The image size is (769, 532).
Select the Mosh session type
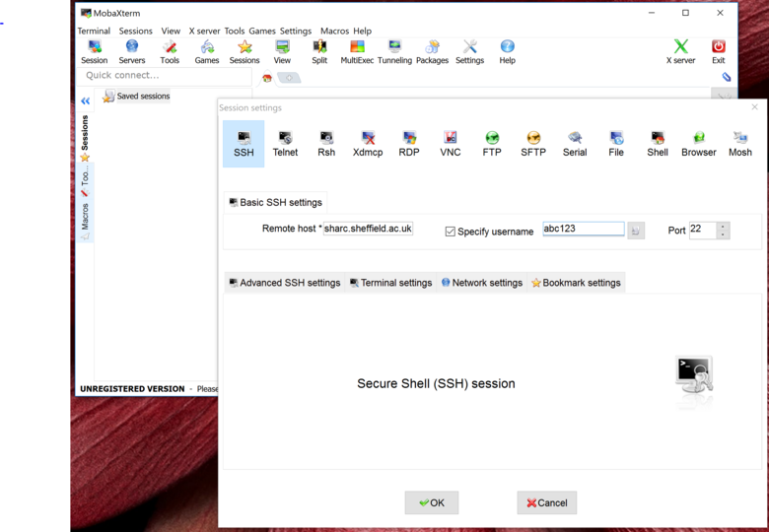tap(740, 144)
